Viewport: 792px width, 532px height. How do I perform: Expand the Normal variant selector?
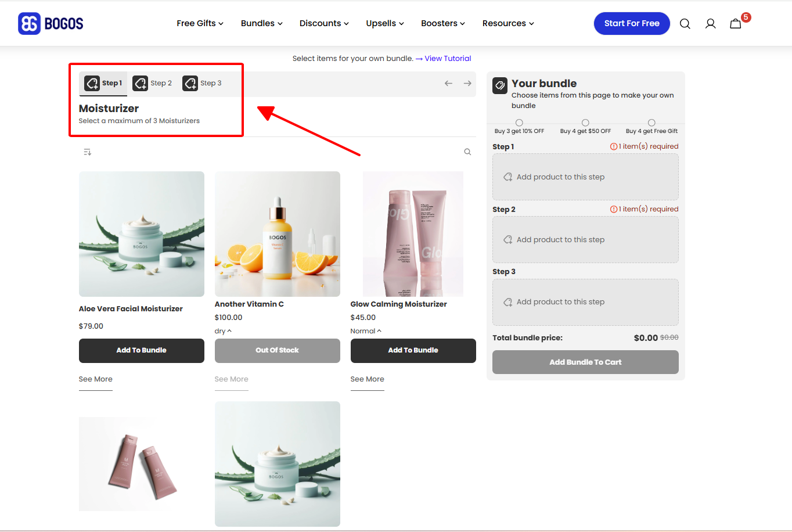click(366, 331)
